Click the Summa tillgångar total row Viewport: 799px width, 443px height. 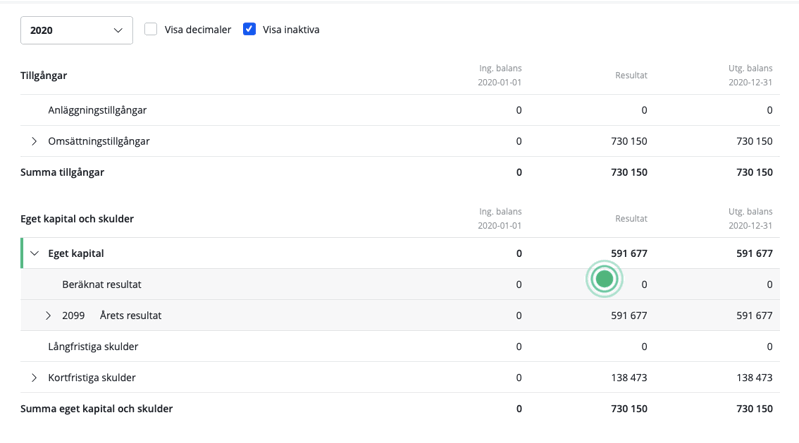pyautogui.click(x=62, y=172)
